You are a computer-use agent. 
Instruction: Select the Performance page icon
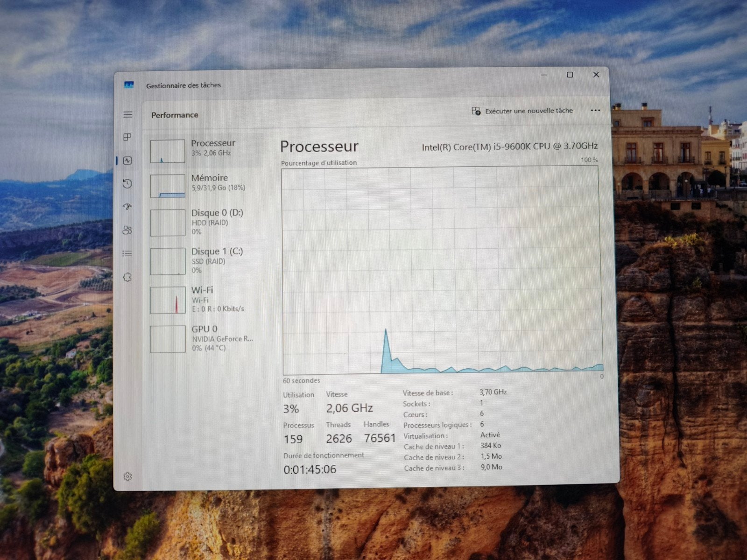(x=127, y=161)
